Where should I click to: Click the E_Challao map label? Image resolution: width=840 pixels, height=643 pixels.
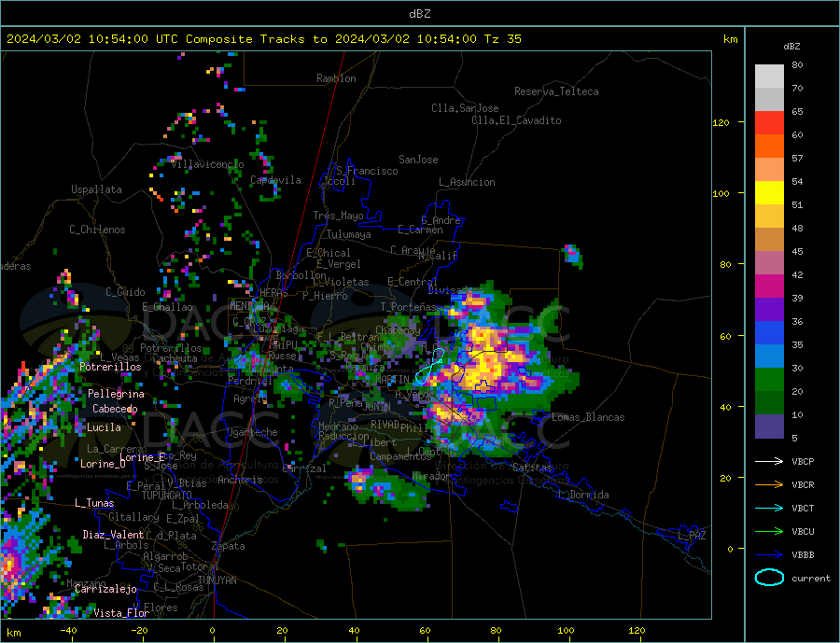tap(167, 307)
